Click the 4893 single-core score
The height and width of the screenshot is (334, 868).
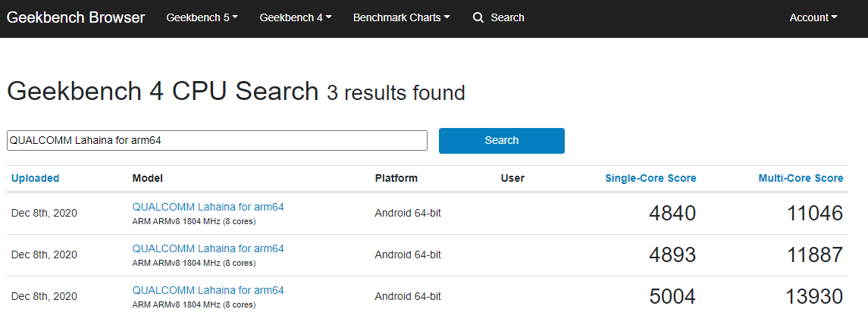pos(672,255)
